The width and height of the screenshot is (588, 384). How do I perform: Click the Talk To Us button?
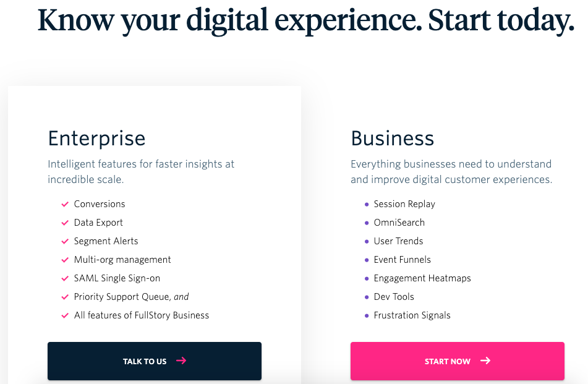[155, 361]
